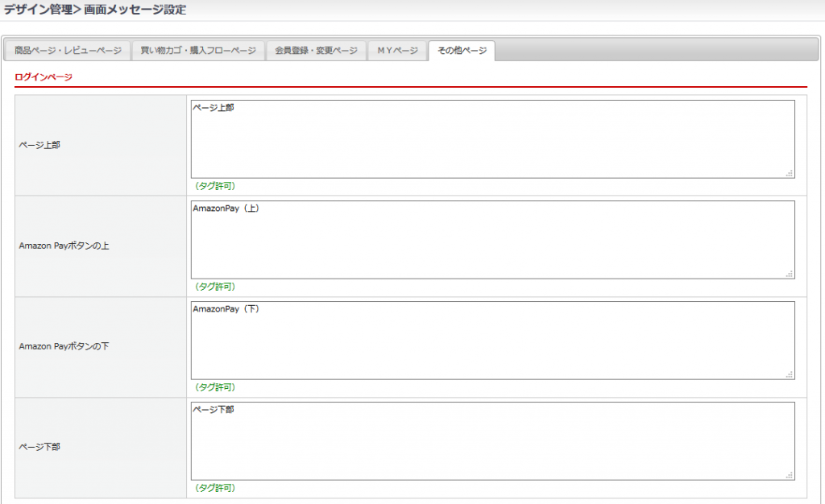Viewport: 825px width, 504px height.
Task: Click the Amazon Payボタンの下 row label
Action: (64, 346)
